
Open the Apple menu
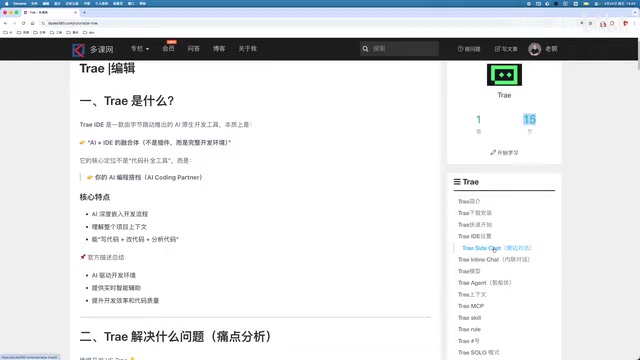click(6, 3)
